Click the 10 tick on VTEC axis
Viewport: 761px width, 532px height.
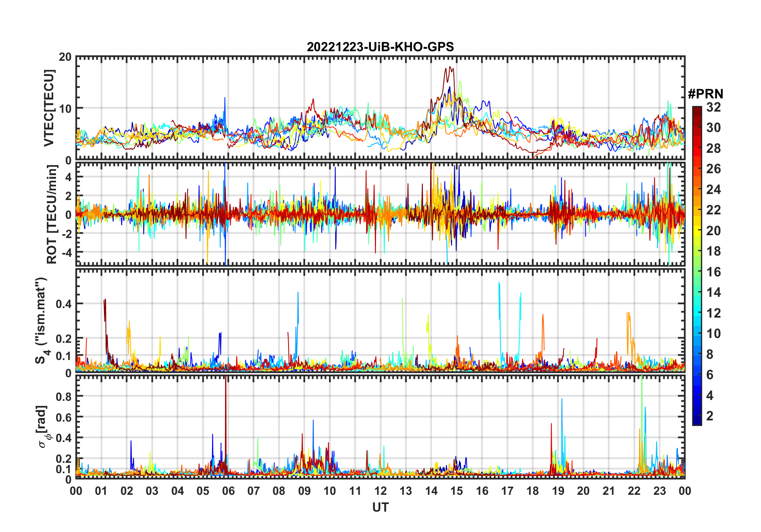click(x=66, y=108)
